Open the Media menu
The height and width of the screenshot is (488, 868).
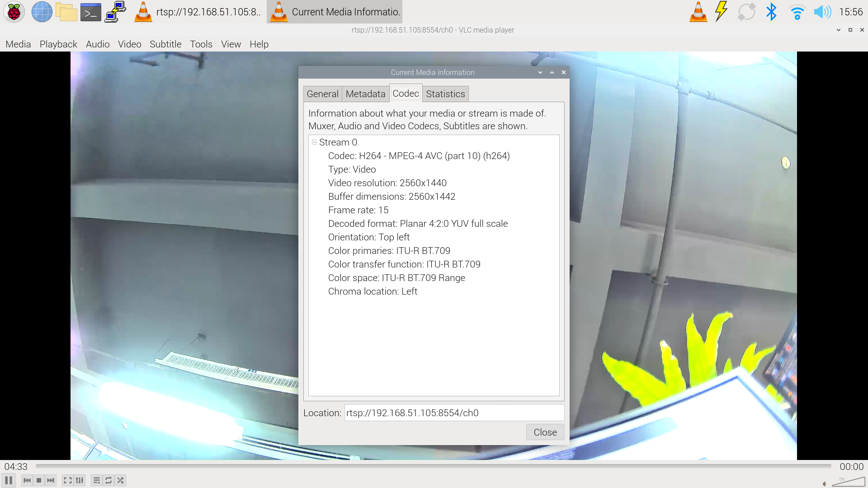[x=18, y=44]
